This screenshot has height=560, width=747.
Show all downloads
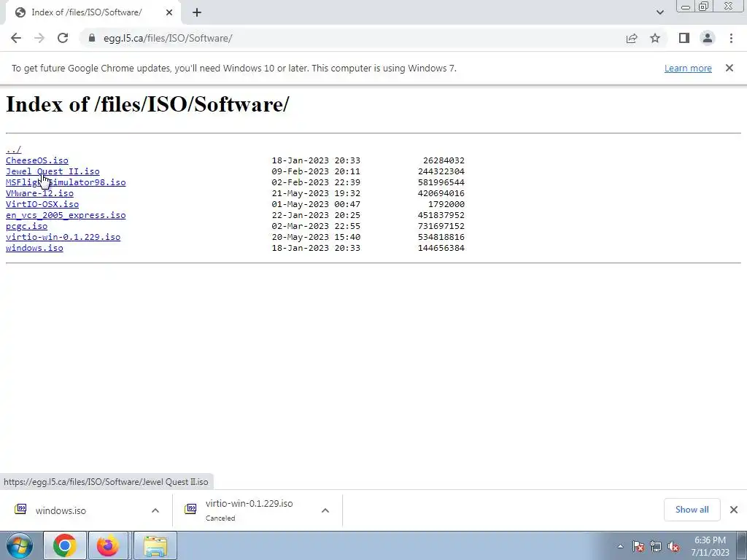(692, 510)
